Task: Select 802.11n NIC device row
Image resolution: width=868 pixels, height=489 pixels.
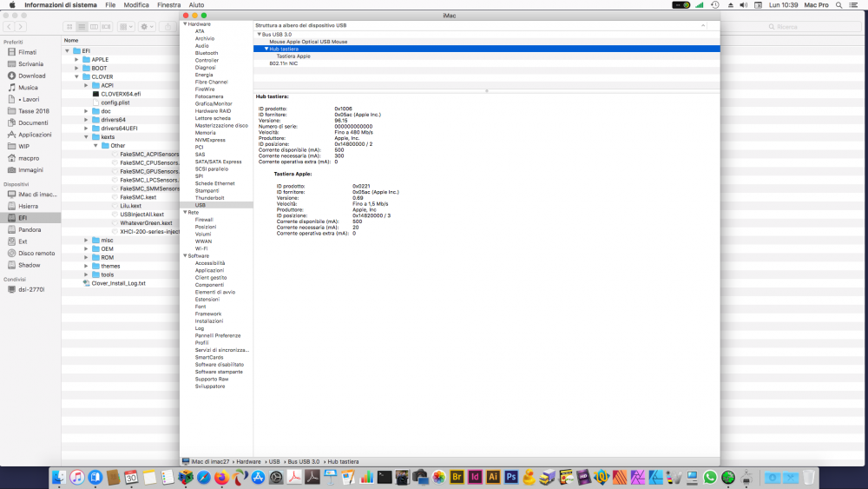Action: [284, 63]
